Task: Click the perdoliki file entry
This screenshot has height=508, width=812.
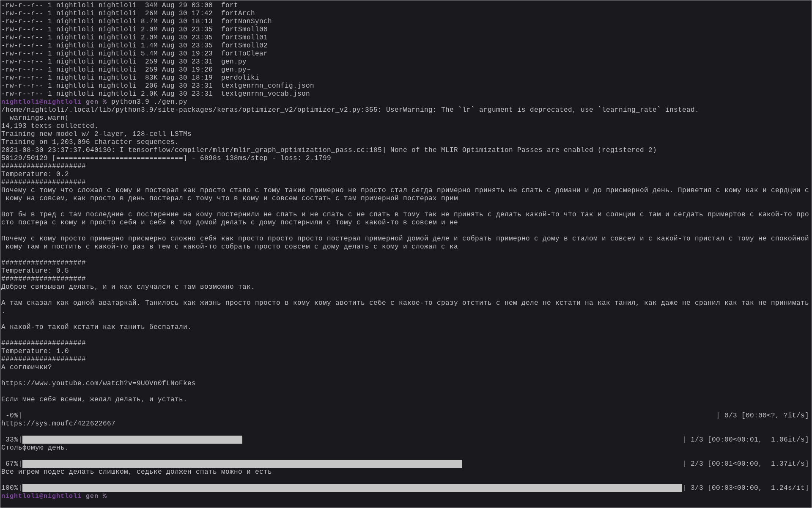Action: 240,77
